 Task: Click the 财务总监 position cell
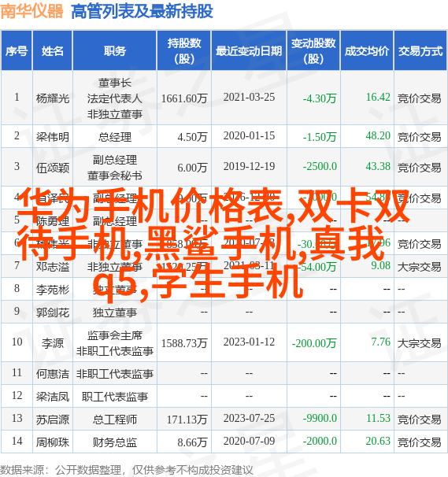tap(115, 442)
